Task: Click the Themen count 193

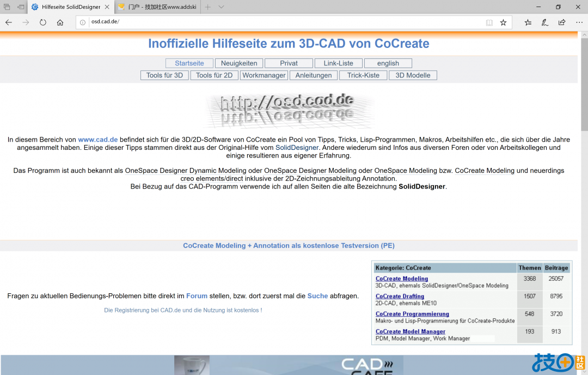Action: pyautogui.click(x=530, y=331)
